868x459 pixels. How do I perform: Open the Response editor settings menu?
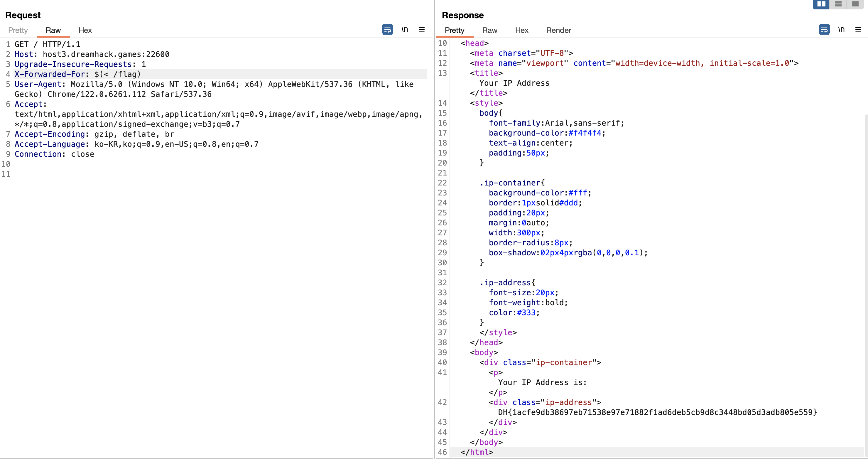pos(859,30)
